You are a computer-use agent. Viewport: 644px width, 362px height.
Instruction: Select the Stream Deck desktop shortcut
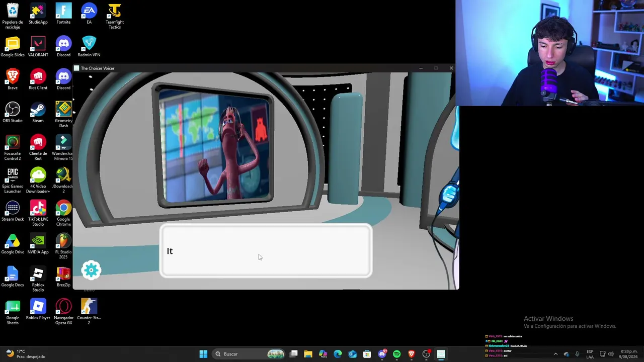pos(13,211)
